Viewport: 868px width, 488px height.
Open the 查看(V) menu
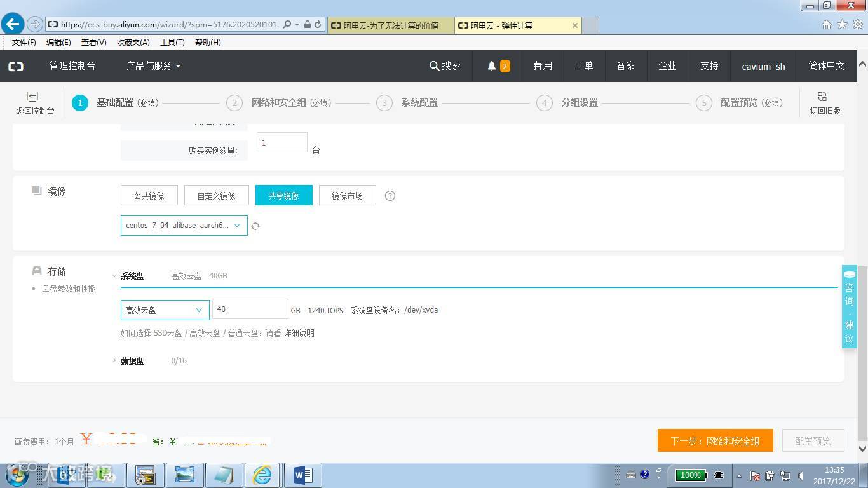94,43
